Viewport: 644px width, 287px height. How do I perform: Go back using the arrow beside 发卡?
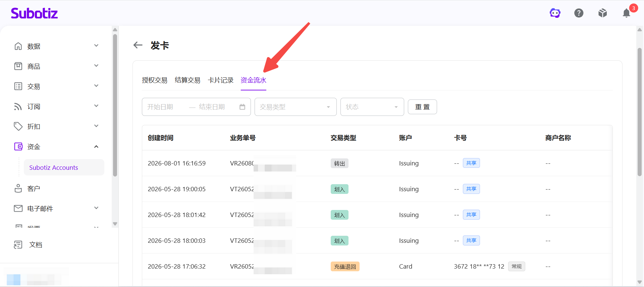(x=138, y=45)
